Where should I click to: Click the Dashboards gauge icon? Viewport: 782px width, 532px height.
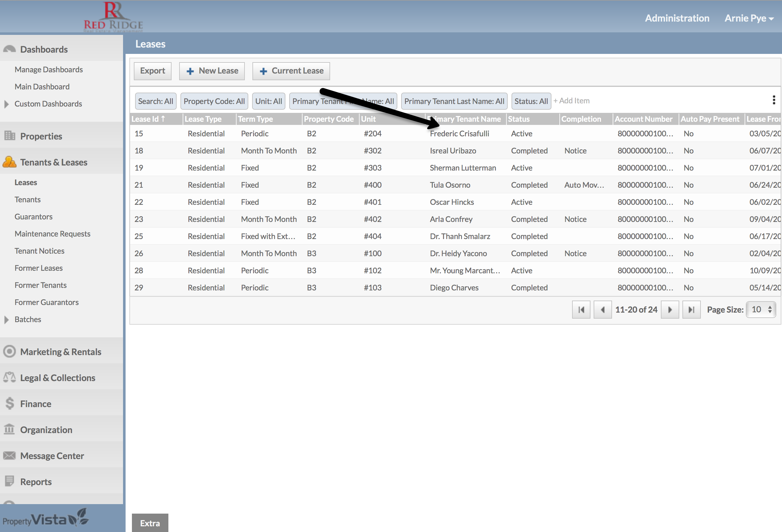[10, 49]
